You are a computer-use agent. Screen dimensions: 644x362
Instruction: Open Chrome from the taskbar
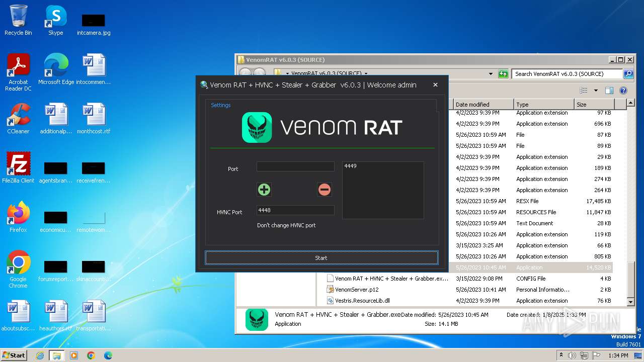[x=91, y=355]
